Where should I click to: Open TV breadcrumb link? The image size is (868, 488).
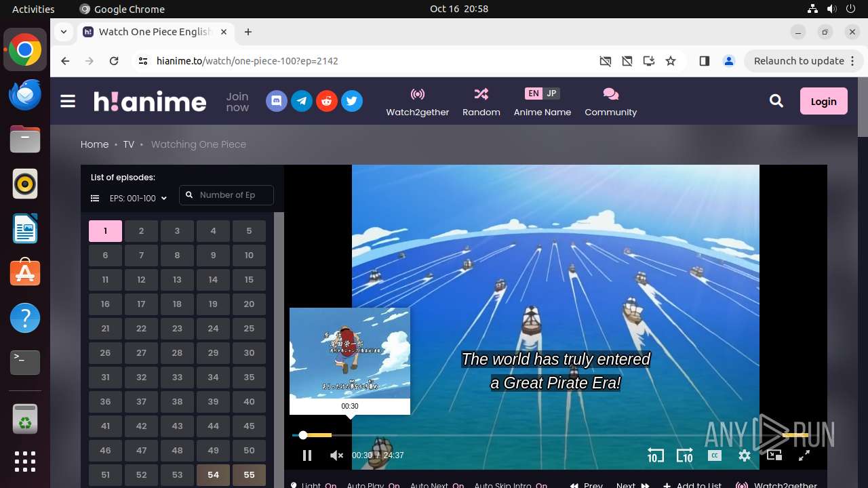(x=128, y=144)
